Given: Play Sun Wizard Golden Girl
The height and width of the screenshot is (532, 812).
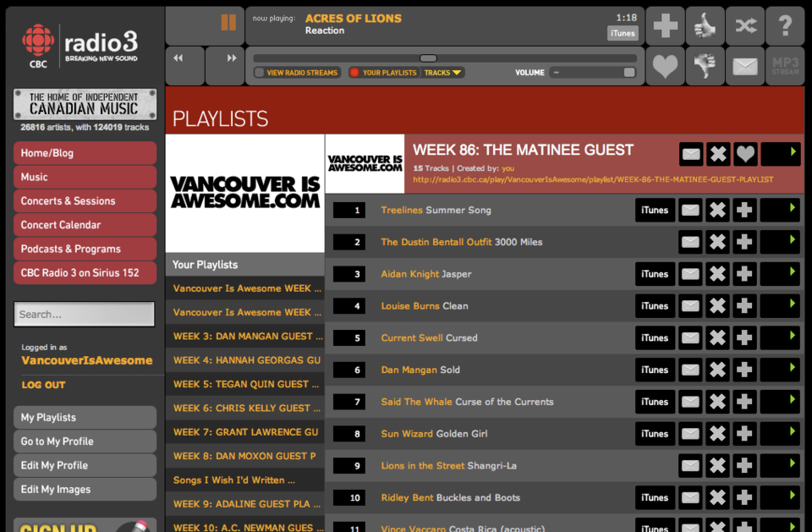Looking at the screenshot, I should pos(780,434).
